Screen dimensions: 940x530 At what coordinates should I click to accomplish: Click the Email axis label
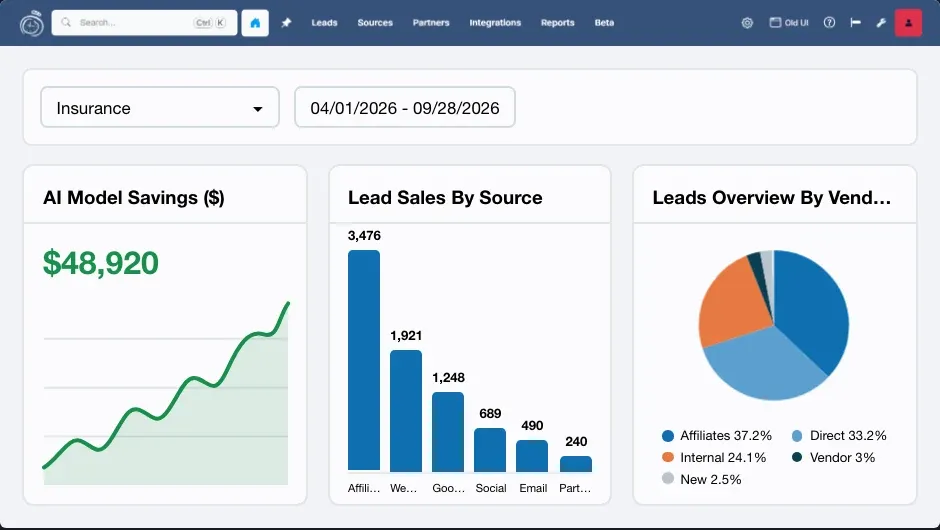tap(533, 488)
